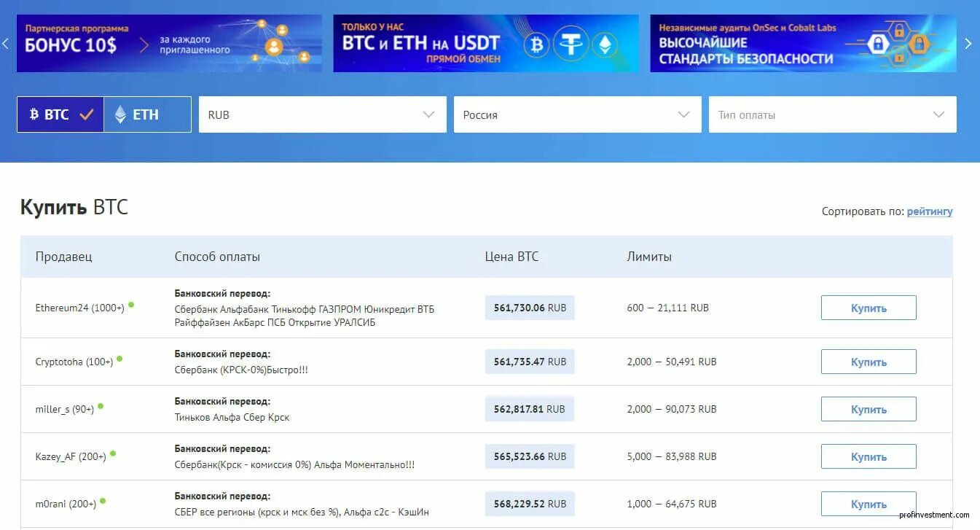This screenshot has width=980, height=530.
Task: Open the BTC and ETH to USDT banner
Action: tap(486, 44)
